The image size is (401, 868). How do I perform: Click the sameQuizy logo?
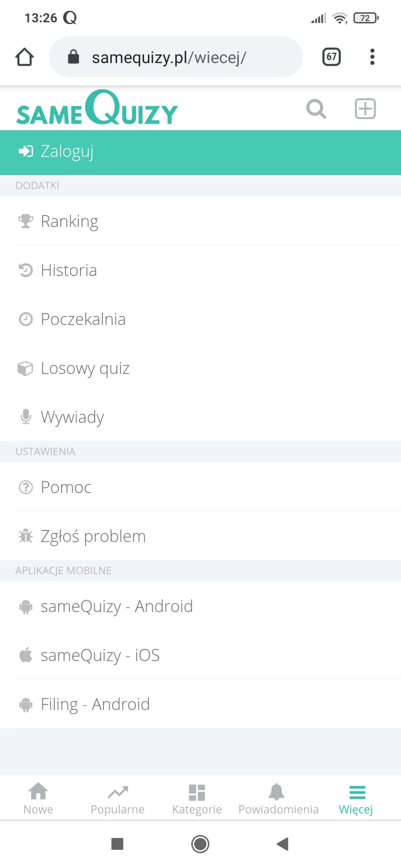97,109
